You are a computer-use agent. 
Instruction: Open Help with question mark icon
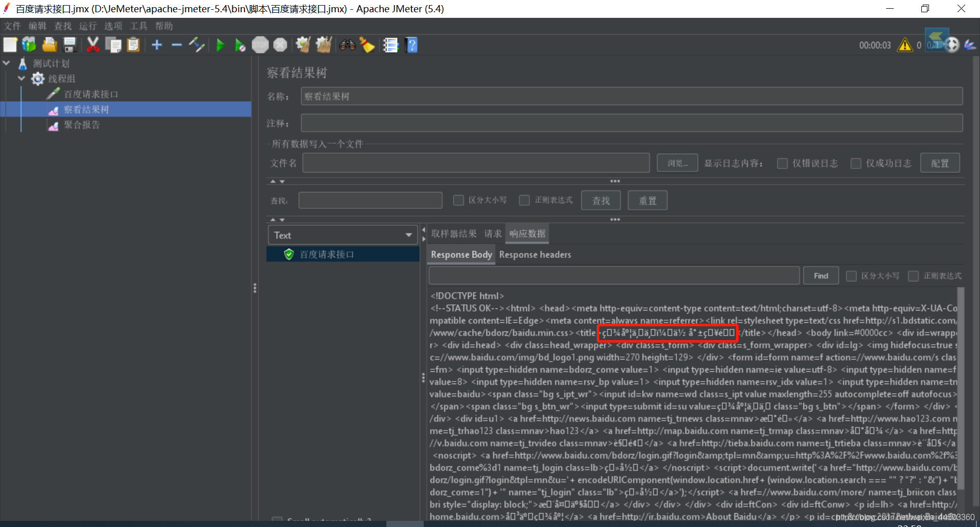click(411, 45)
